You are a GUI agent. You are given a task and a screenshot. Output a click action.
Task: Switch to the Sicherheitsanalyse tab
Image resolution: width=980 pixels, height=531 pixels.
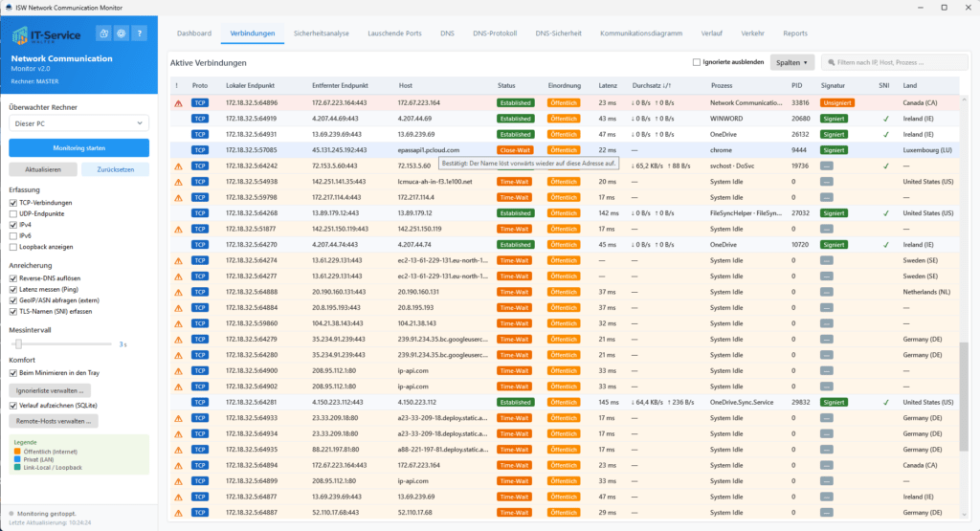(322, 33)
